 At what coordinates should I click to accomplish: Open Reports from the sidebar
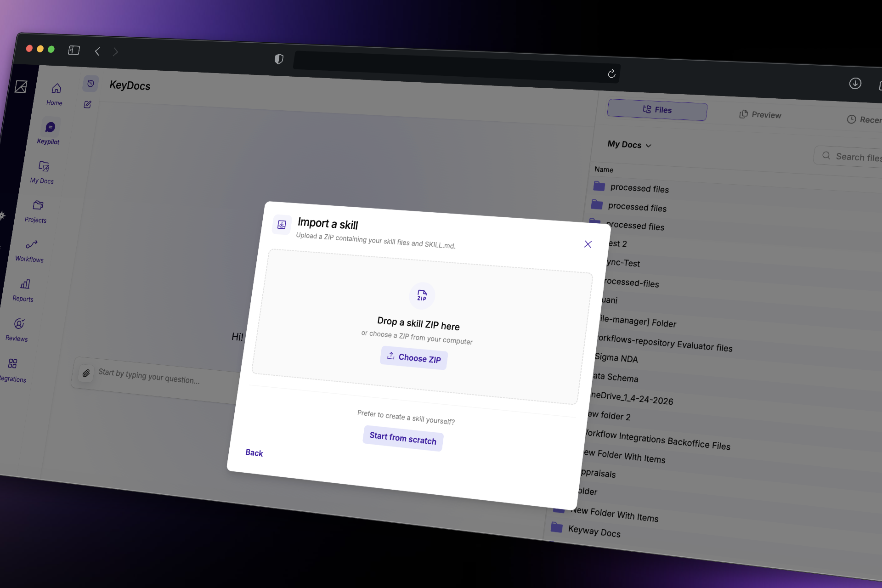(x=24, y=291)
